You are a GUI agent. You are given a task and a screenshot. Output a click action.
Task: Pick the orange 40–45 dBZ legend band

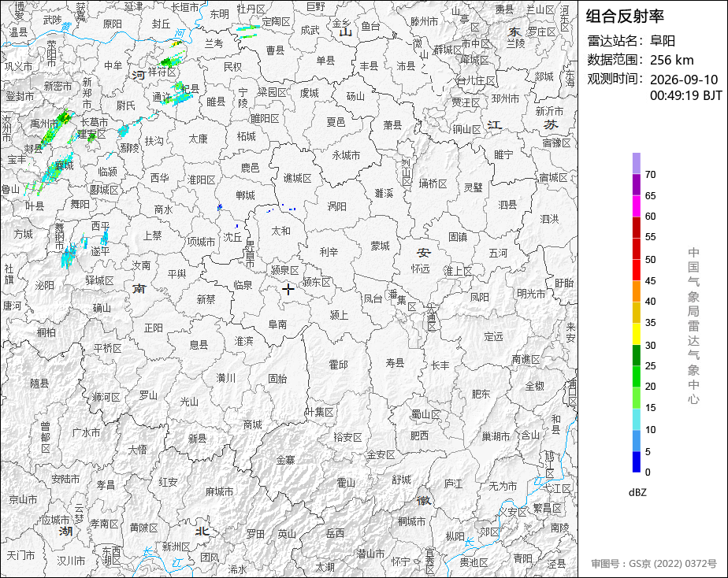point(636,291)
